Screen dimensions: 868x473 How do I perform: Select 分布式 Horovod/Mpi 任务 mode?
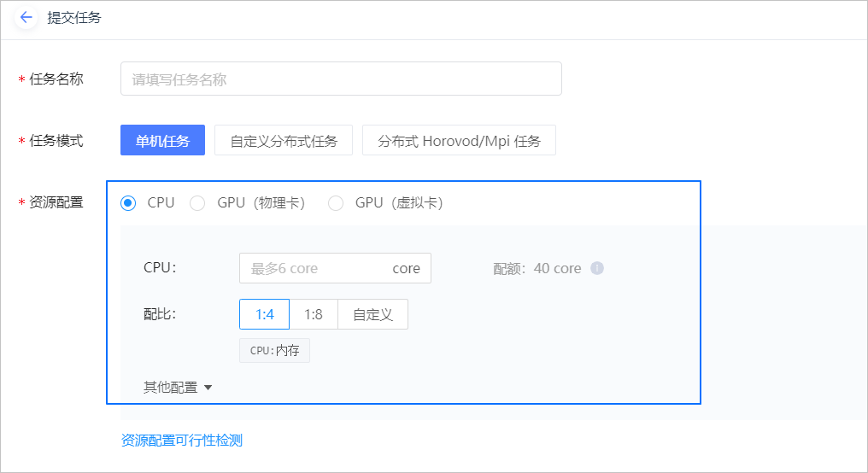pos(459,141)
